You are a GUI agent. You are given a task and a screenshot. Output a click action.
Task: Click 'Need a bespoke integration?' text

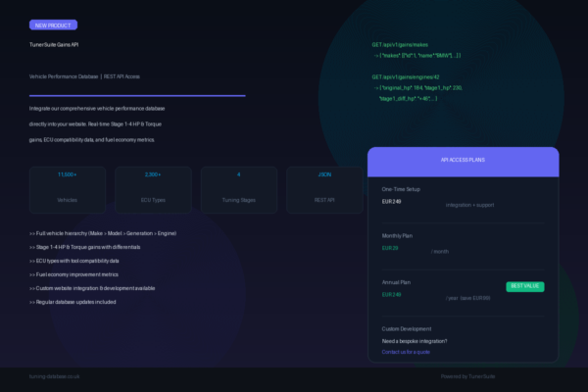(x=415, y=341)
